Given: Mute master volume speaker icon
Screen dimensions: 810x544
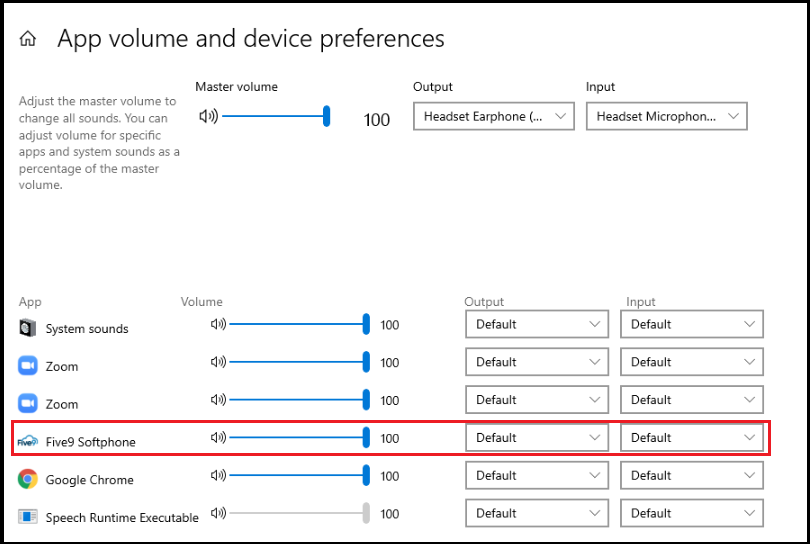Looking at the screenshot, I should (x=209, y=116).
